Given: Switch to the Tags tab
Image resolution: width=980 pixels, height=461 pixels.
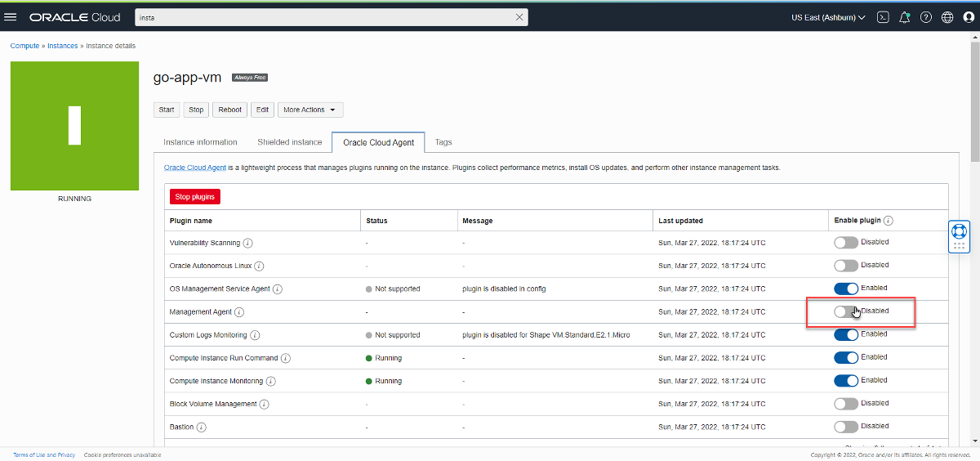Looking at the screenshot, I should [x=443, y=142].
